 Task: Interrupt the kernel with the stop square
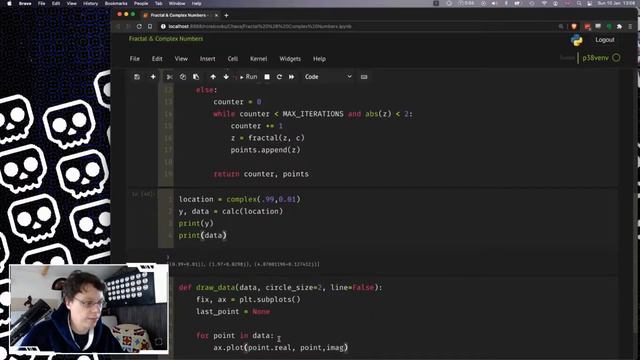pos(267,77)
